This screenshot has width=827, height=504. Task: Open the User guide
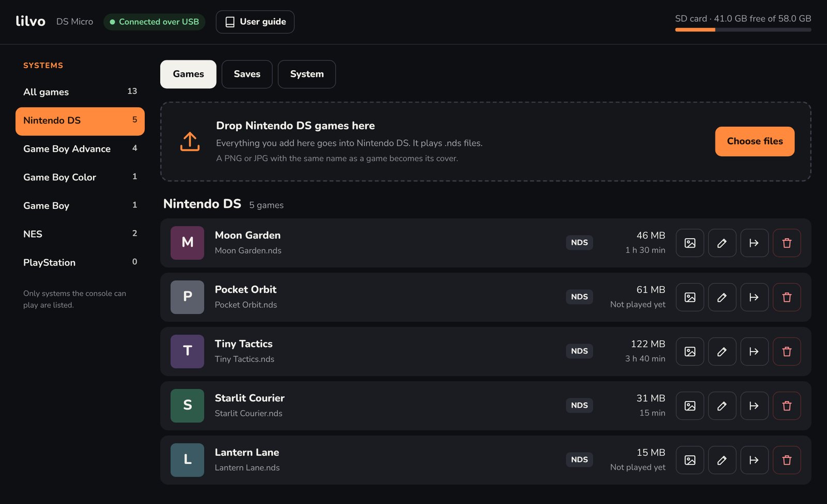255,22
